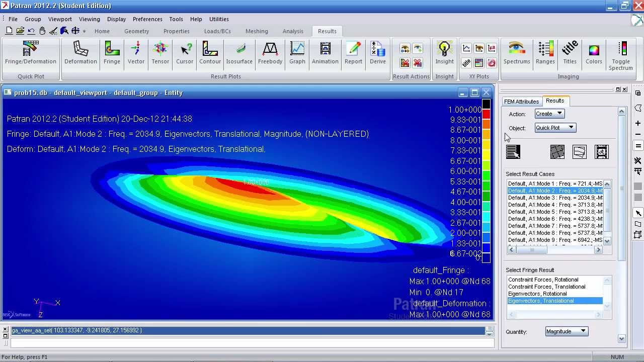The width and height of the screenshot is (644, 362).
Task: Switch to the Geometry ribbon tab
Action: coord(136,31)
